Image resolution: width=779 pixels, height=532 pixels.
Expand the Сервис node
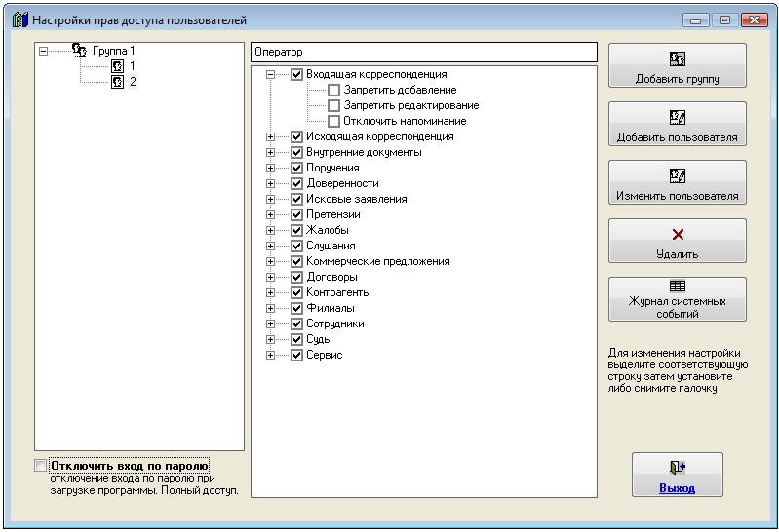point(270,356)
